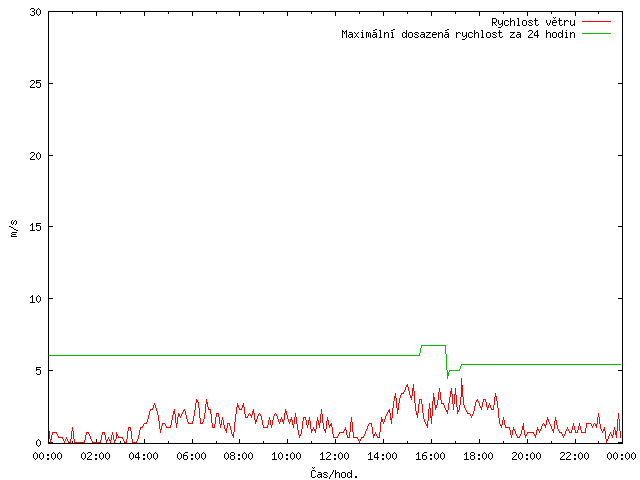This screenshot has width=640, height=480.
Task: Click the red legend line sample
Action: [x=596, y=22]
